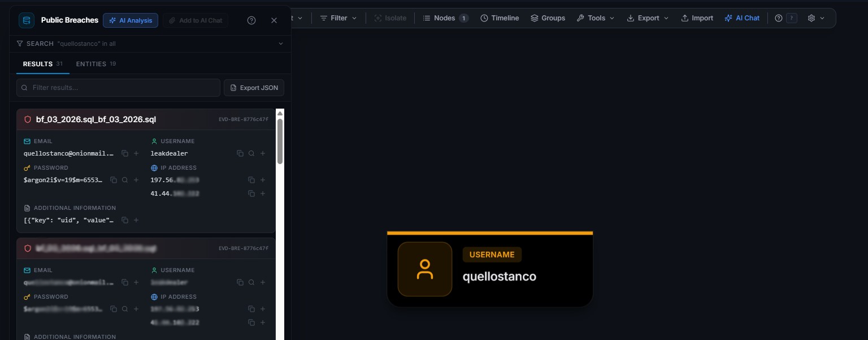Switch to the ENTITIES tab
Image resolution: width=868 pixels, height=340 pixels.
(96, 64)
